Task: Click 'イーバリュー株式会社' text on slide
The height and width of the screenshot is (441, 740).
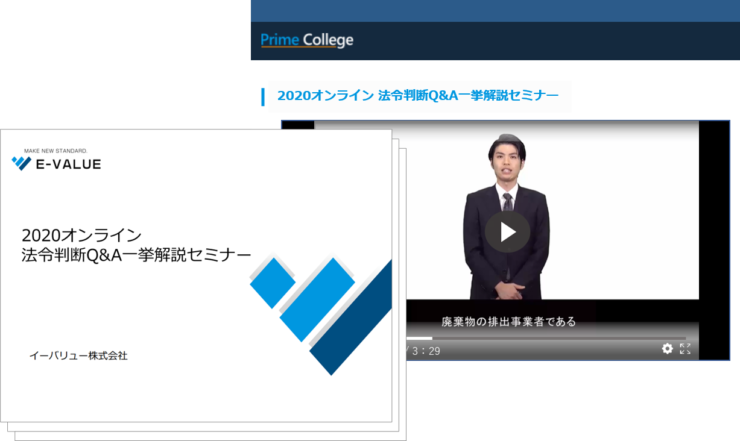Action: [78, 356]
